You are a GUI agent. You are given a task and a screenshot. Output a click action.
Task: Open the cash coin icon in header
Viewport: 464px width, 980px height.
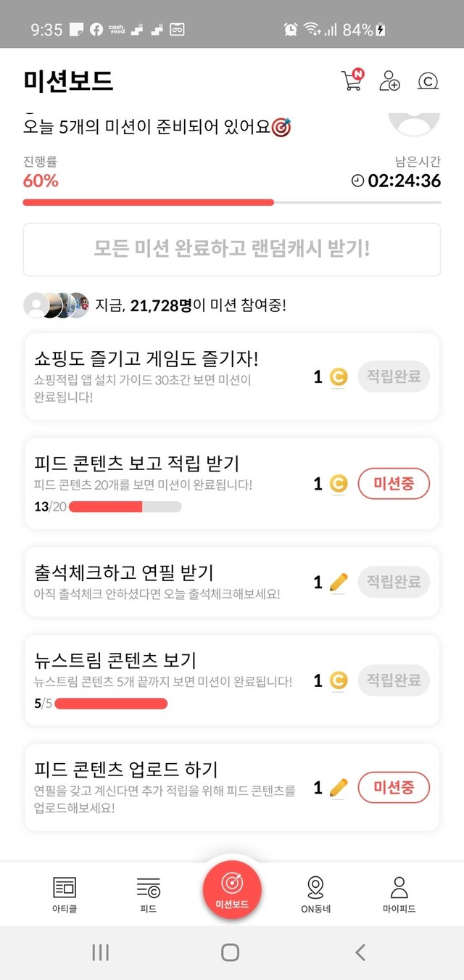pyautogui.click(x=428, y=81)
